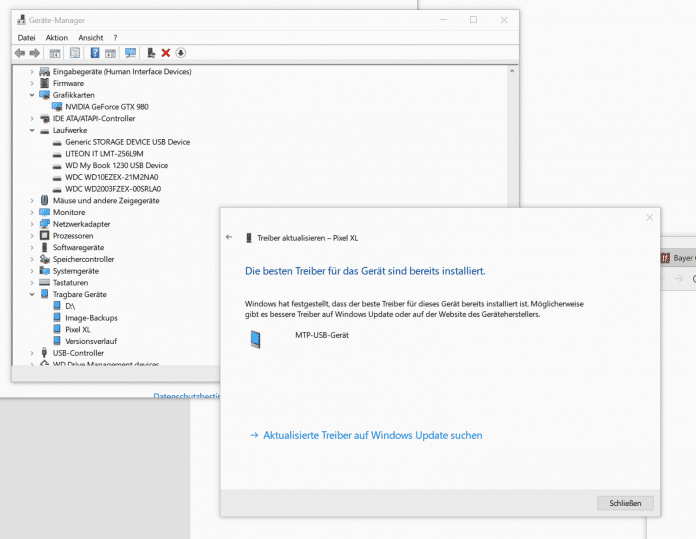
Task: Click the MTP-USB-Gerät device icon
Action: coord(255,340)
